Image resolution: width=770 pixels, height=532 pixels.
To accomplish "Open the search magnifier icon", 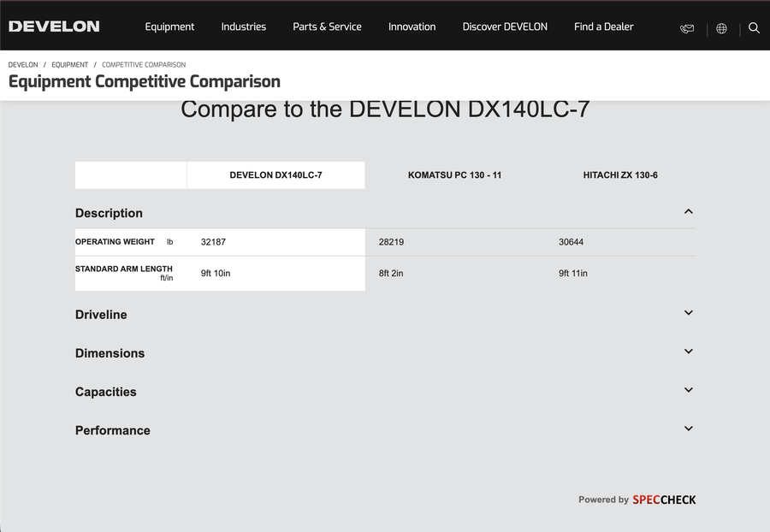I will coord(754,28).
